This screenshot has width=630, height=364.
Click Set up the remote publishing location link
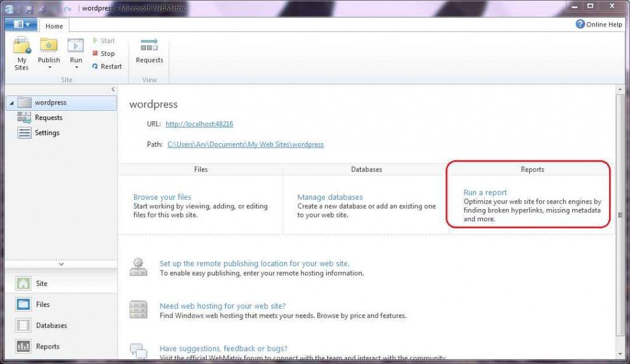(x=254, y=264)
